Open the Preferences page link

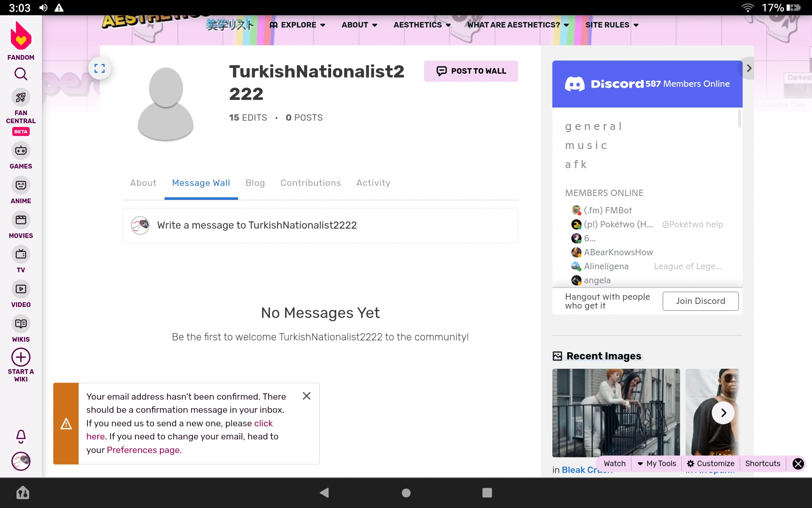[144, 450]
